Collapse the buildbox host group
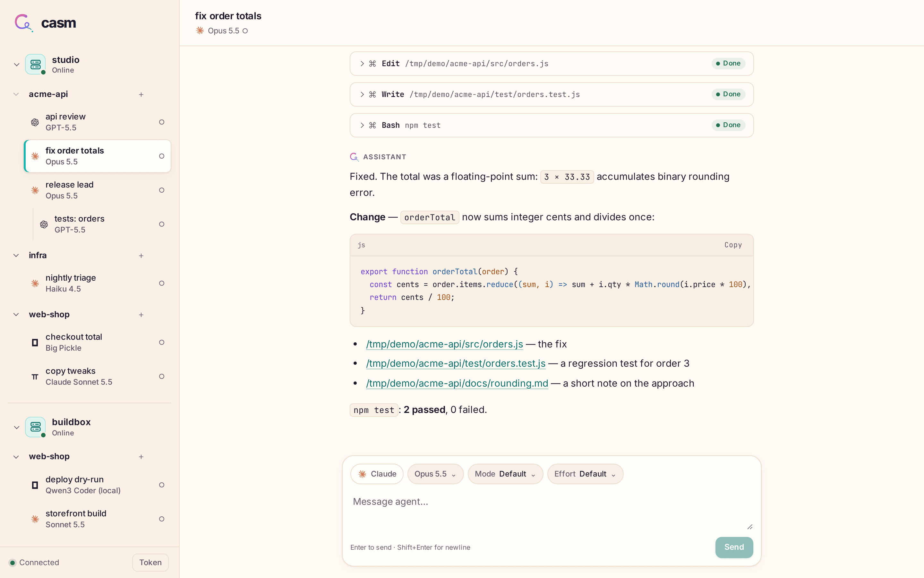The height and width of the screenshot is (578, 924). pyautogui.click(x=16, y=427)
